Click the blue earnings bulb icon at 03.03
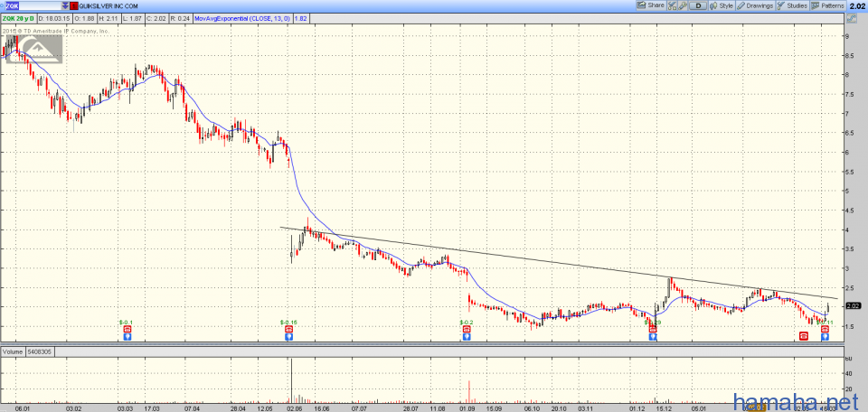 coord(127,336)
